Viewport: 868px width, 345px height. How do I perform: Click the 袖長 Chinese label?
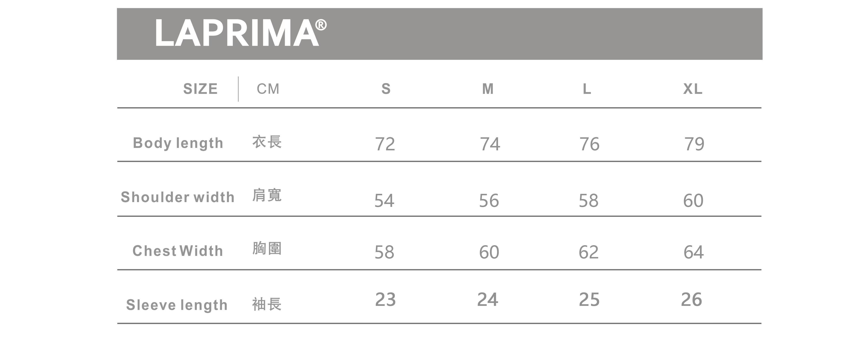[267, 304]
